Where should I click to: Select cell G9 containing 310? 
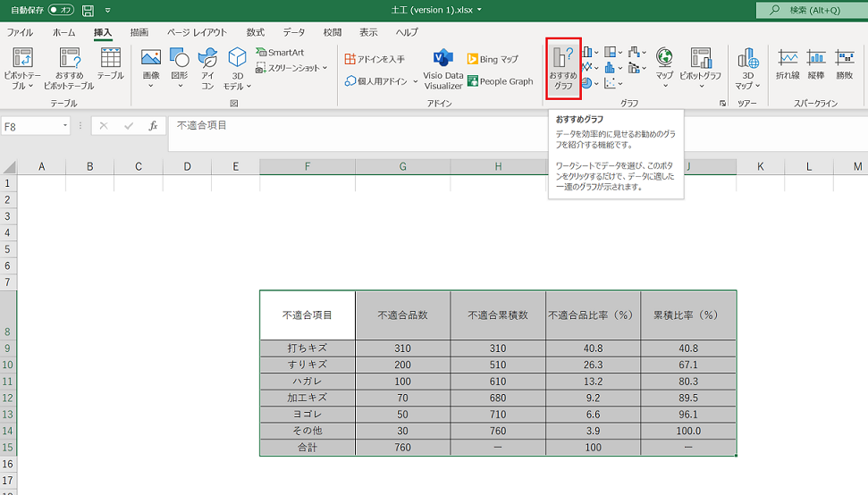[402, 348]
